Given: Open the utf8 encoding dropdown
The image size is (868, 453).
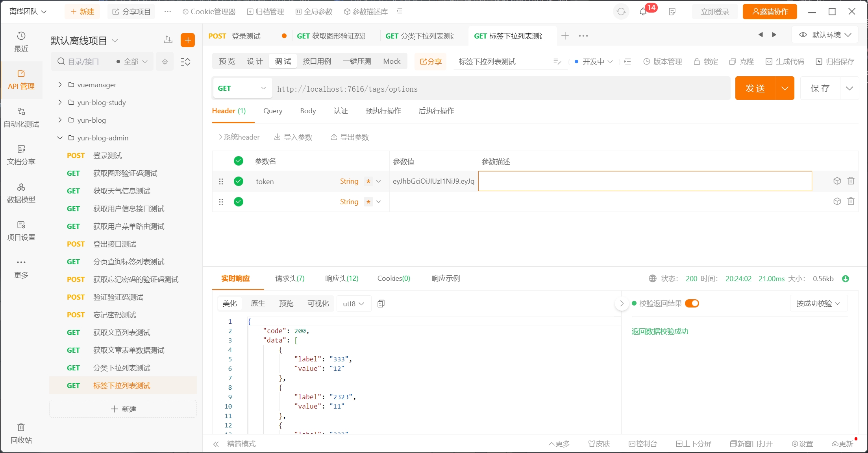Looking at the screenshot, I should tap(353, 304).
